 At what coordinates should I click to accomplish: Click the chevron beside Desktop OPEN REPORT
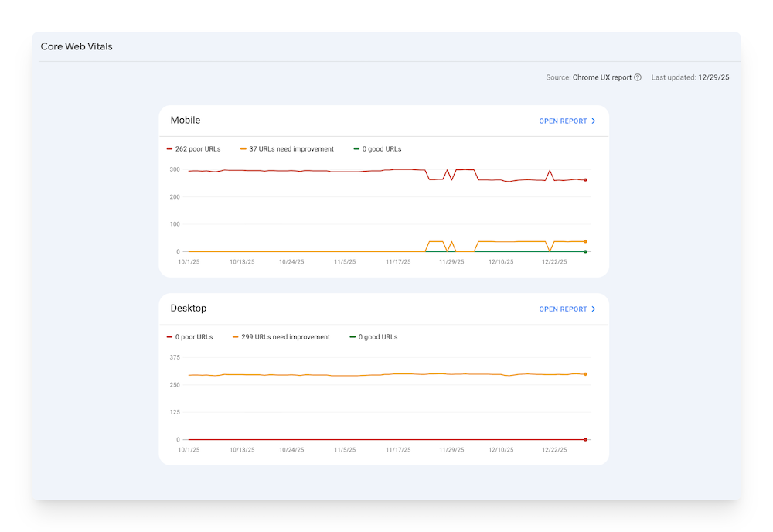point(593,309)
